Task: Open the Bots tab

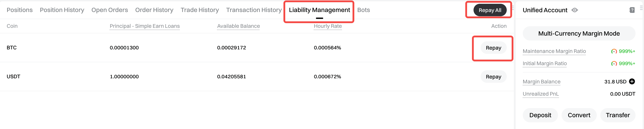Action: (363, 10)
